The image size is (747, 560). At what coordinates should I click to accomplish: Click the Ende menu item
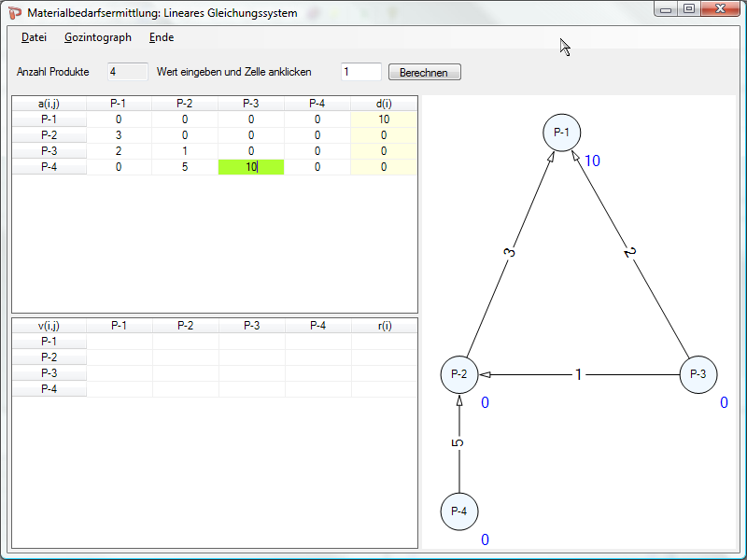click(162, 37)
